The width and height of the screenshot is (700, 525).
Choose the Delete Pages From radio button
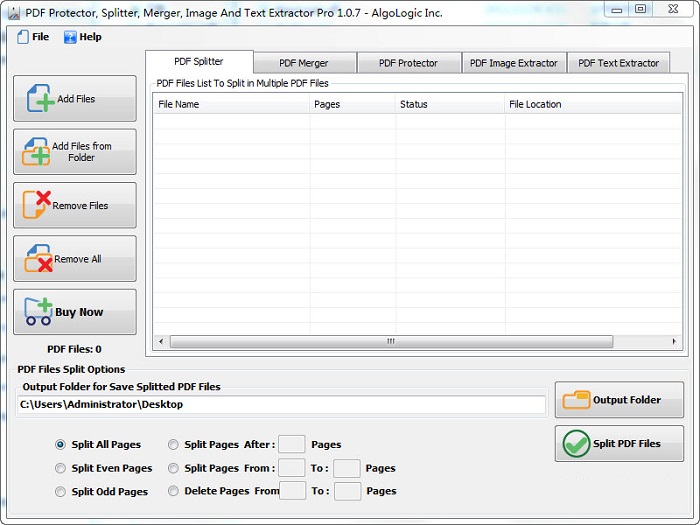coord(174,491)
